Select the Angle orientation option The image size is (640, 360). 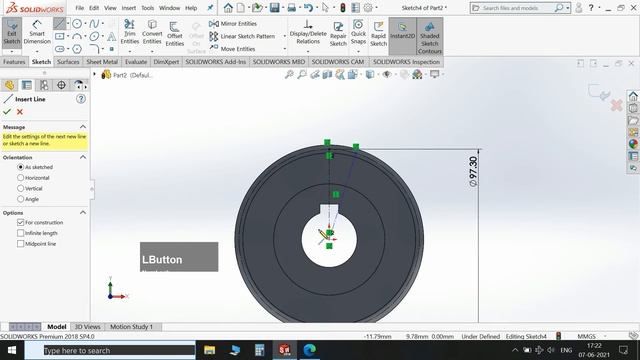20,199
